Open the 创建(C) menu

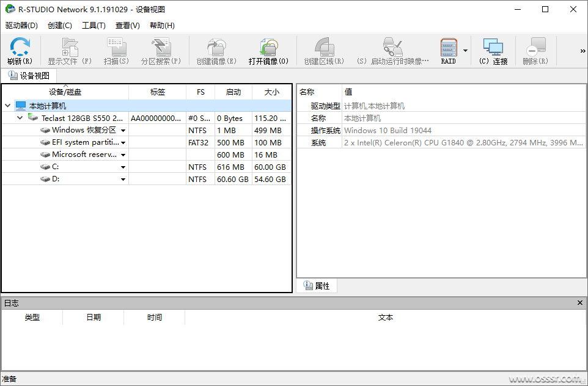click(60, 26)
